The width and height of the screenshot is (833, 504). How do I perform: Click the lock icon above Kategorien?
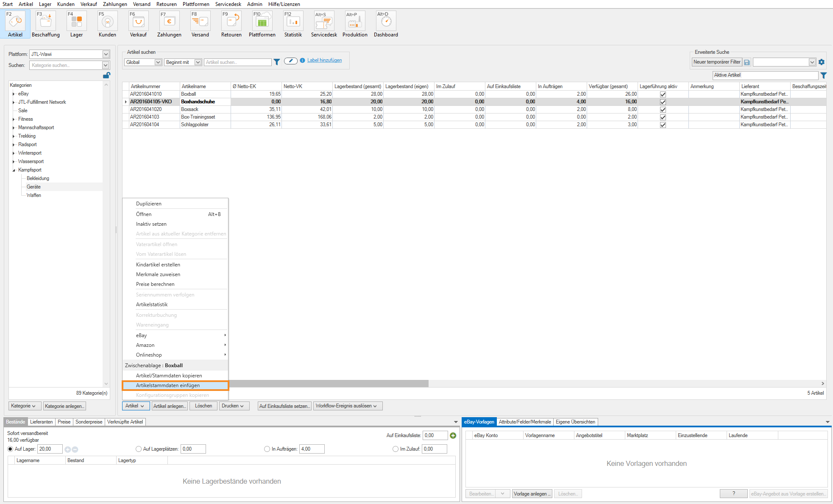pos(106,75)
